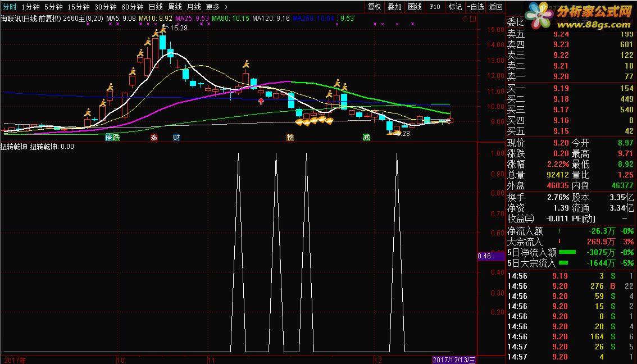Click the 标记 mark button

coord(455,7)
